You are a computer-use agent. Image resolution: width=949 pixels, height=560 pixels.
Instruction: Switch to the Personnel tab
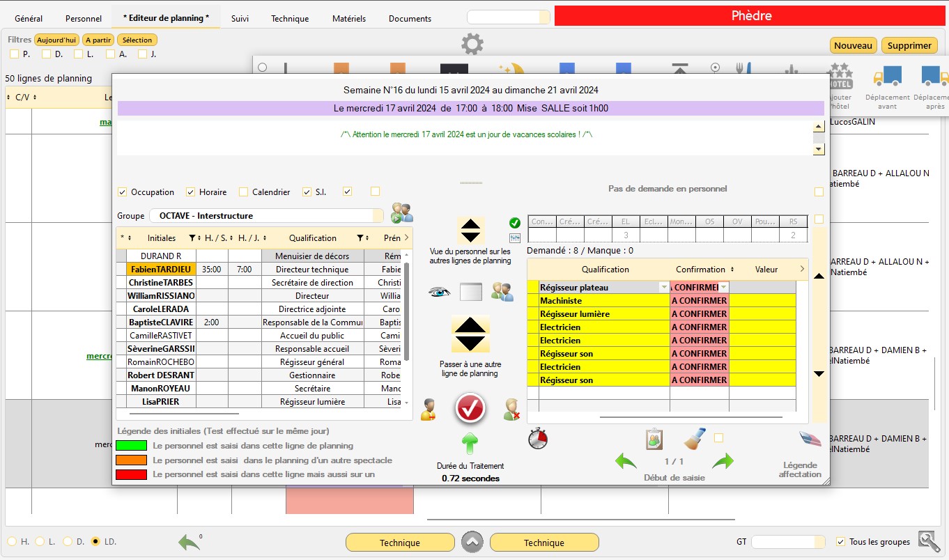pyautogui.click(x=84, y=19)
